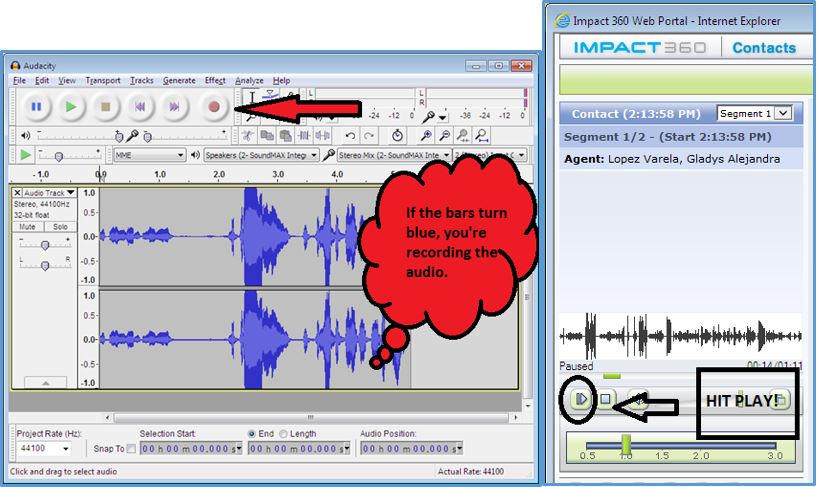Click the Audacity horizontal scrollbar

click(311, 418)
